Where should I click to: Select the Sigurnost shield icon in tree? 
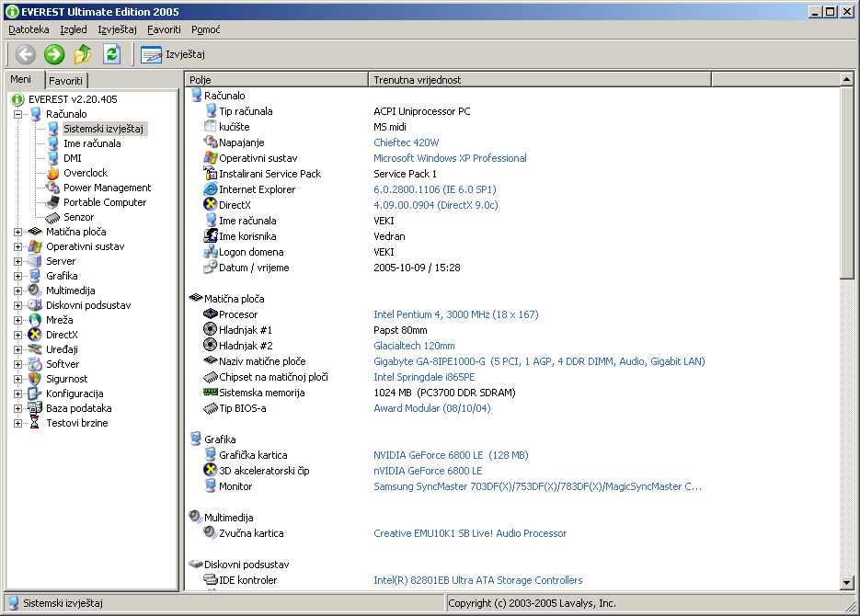coord(36,379)
